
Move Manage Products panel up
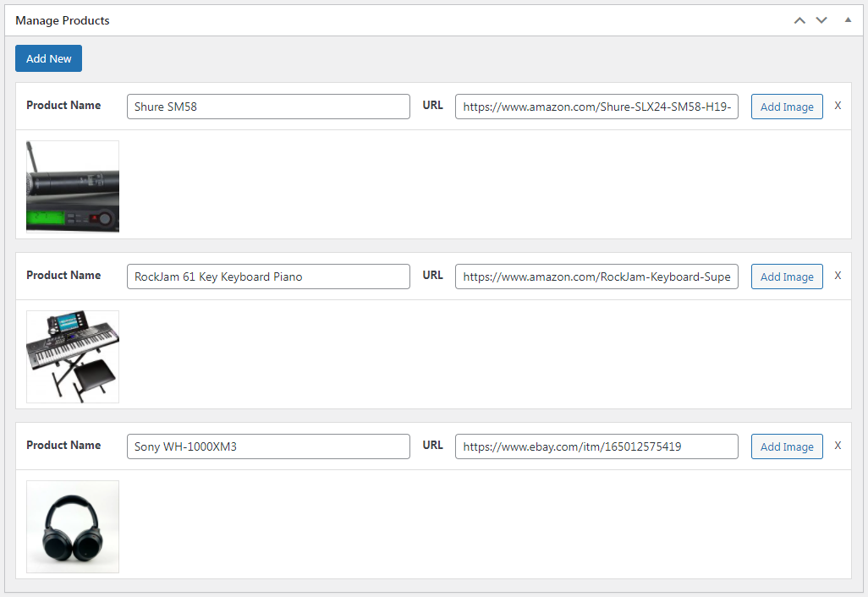[799, 20]
